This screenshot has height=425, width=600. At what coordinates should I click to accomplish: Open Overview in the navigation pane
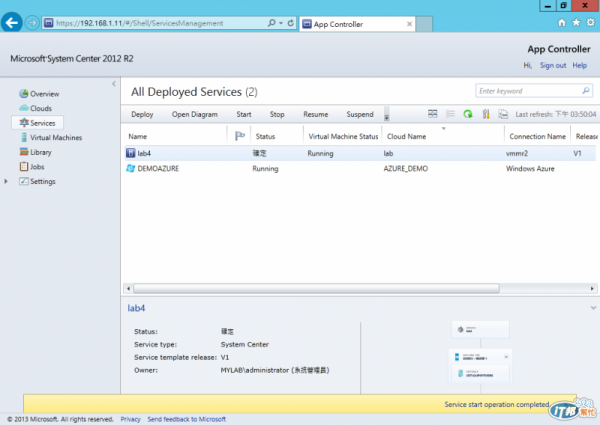coord(39,94)
